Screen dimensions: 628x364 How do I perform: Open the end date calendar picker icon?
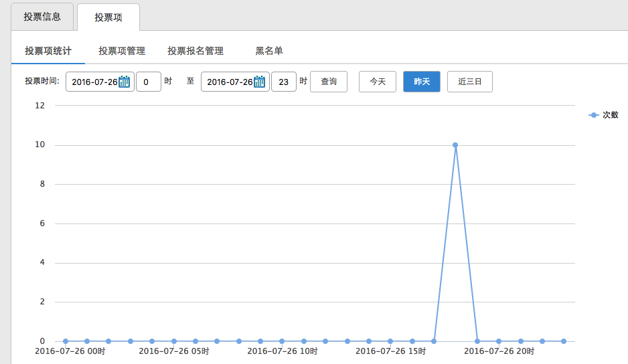(260, 82)
